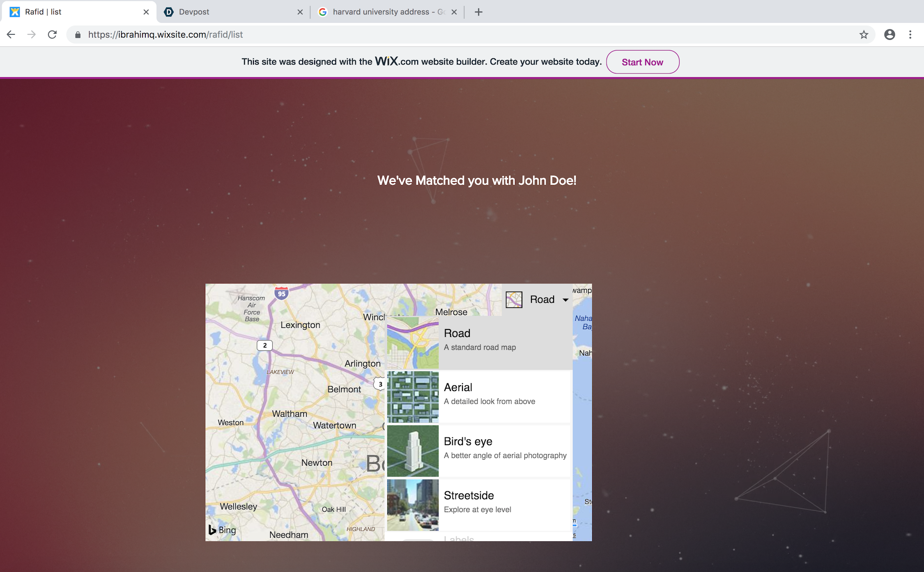Click the Bing logo on map

point(222,530)
